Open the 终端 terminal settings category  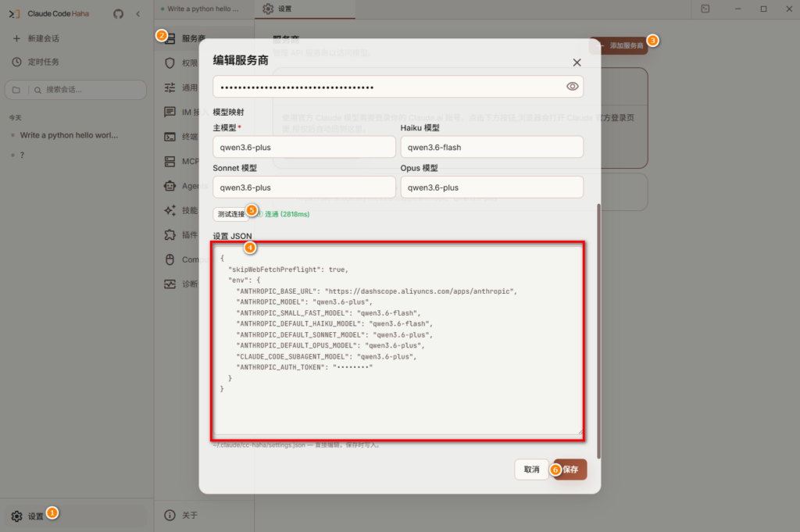[181, 136]
